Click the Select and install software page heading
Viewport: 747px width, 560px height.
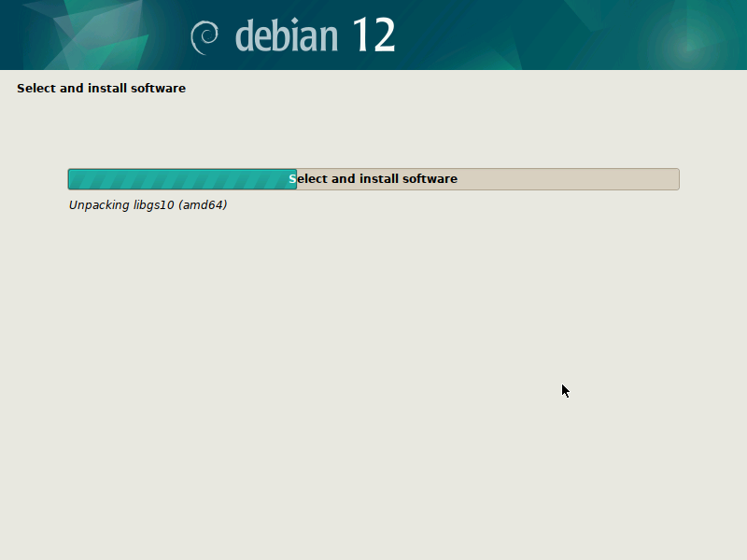click(x=101, y=88)
